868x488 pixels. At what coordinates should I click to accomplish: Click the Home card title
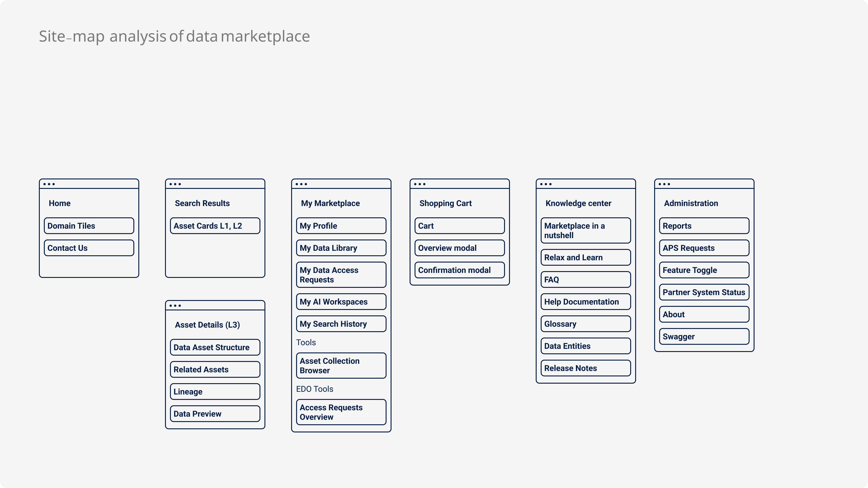(x=60, y=203)
